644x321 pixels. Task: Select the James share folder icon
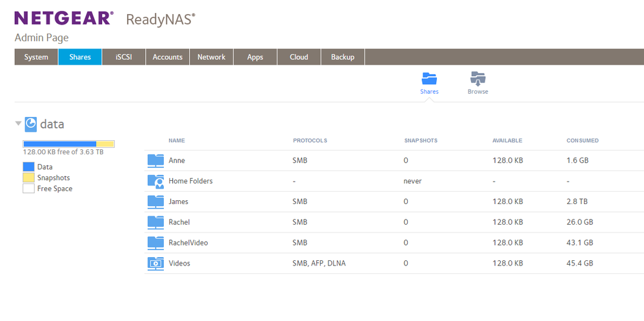click(x=156, y=202)
